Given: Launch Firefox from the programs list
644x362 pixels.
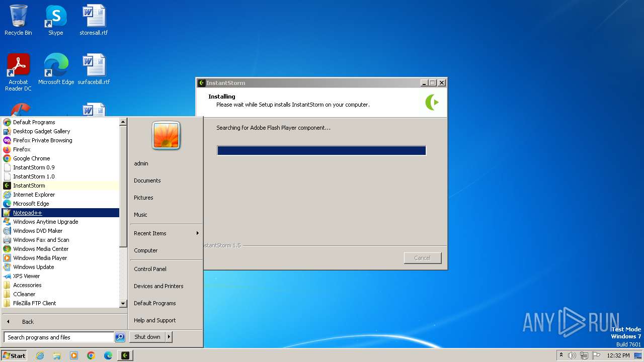Looking at the screenshot, I should pyautogui.click(x=60, y=149).
